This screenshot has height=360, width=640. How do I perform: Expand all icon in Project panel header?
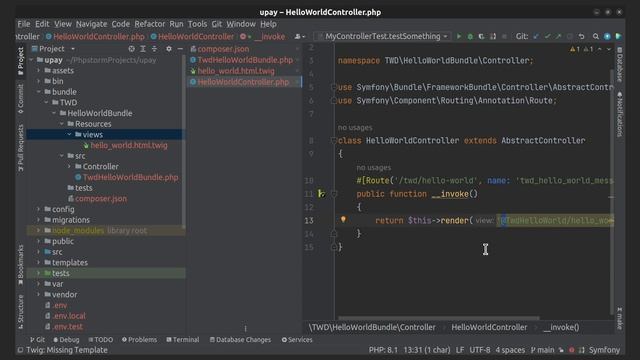143,49
